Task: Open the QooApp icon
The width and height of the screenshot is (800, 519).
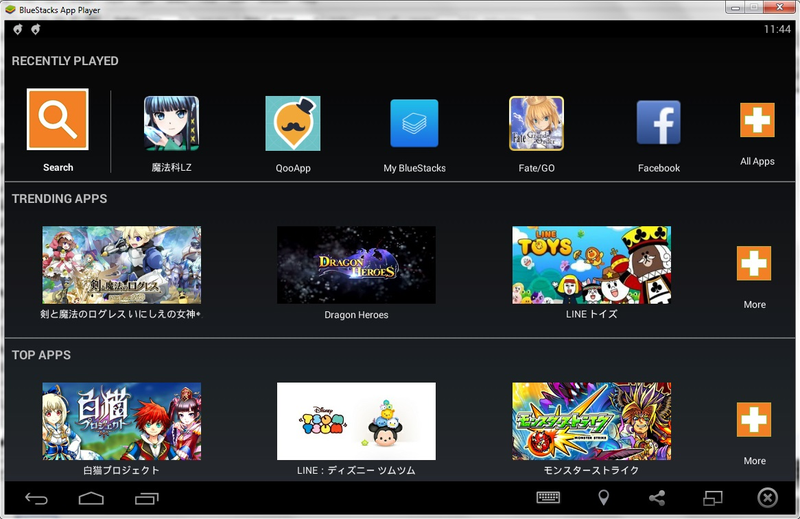Action: click(293, 123)
